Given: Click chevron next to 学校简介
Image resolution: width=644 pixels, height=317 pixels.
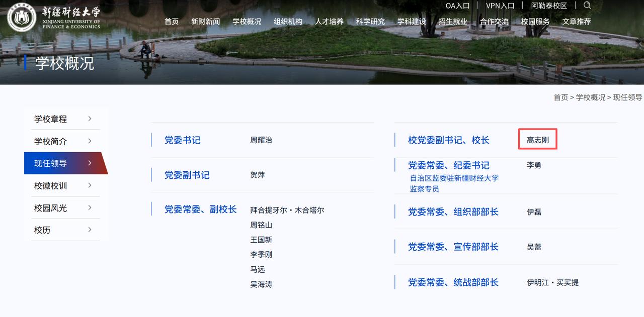Looking at the screenshot, I should [x=90, y=141].
